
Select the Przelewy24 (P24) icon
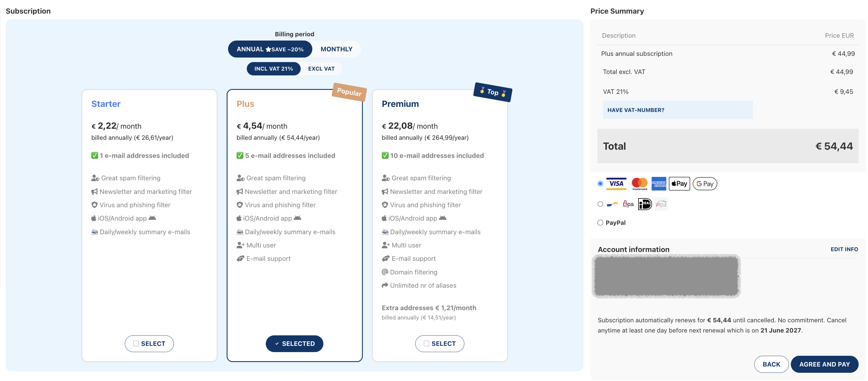pos(661,204)
